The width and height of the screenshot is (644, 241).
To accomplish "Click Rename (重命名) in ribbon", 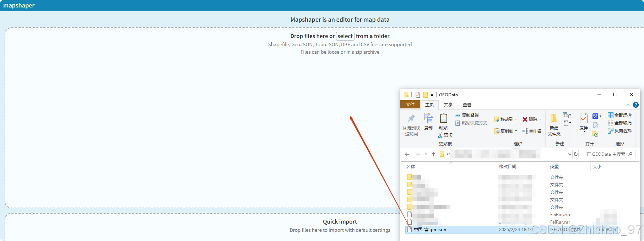I will click(532, 131).
